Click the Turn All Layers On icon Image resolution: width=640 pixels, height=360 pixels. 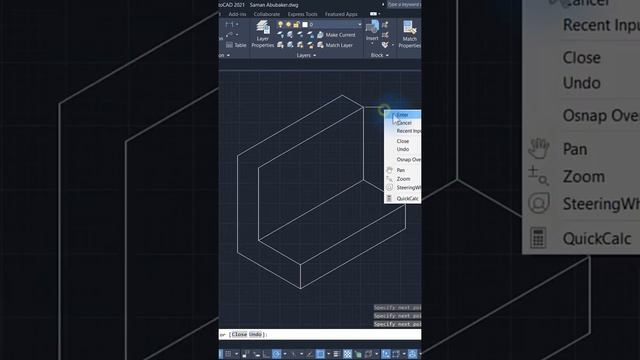280,45
